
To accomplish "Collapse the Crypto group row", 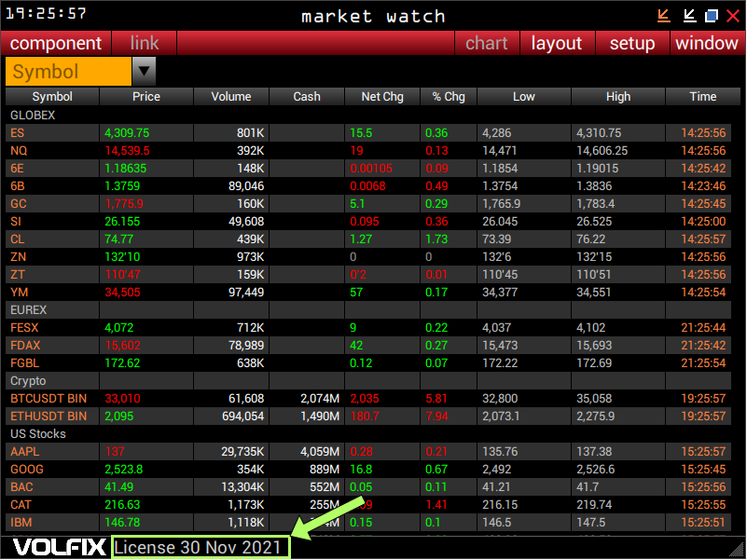I will [28, 381].
